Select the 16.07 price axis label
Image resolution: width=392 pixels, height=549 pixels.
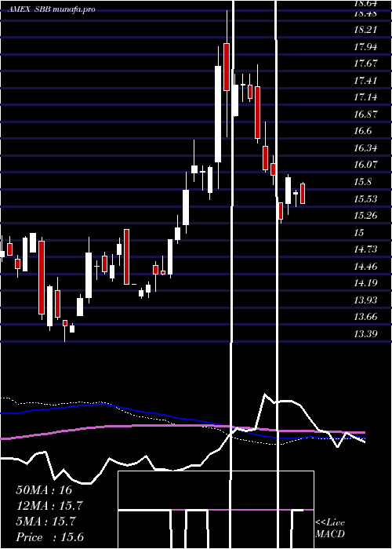(x=366, y=165)
